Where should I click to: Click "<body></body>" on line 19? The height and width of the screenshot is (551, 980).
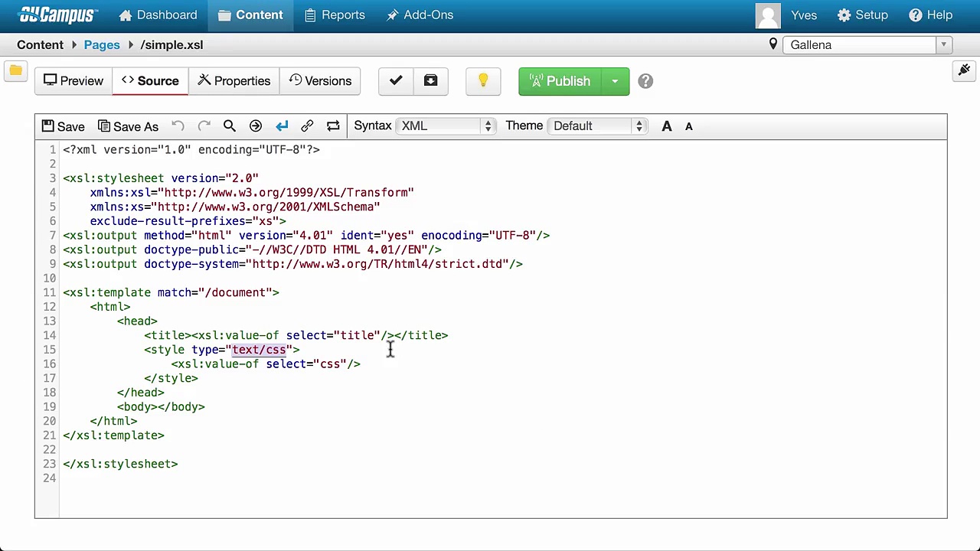click(161, 407)
